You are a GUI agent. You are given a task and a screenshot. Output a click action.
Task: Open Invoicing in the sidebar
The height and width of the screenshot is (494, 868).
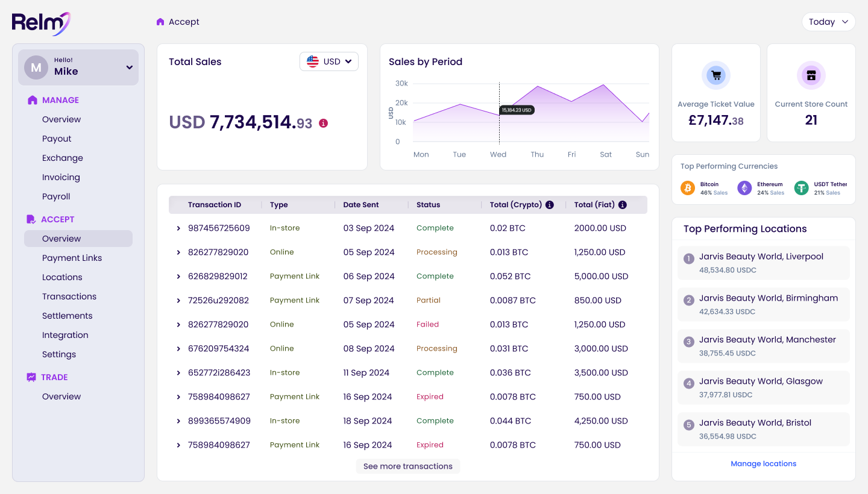(x=61, y=177)
